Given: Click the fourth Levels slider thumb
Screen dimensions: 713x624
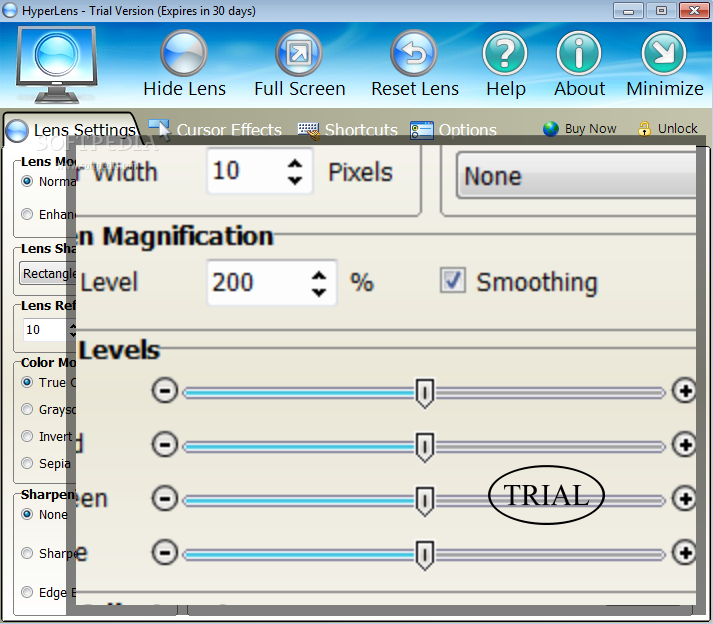Looking at the screenshot, I should 425,554.
